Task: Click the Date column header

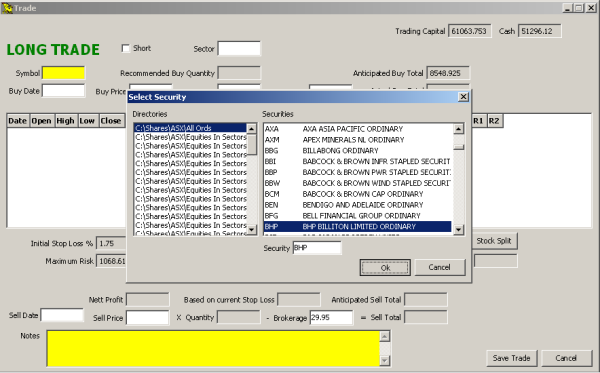Action: pyautogui.click(x=18, y=121)
